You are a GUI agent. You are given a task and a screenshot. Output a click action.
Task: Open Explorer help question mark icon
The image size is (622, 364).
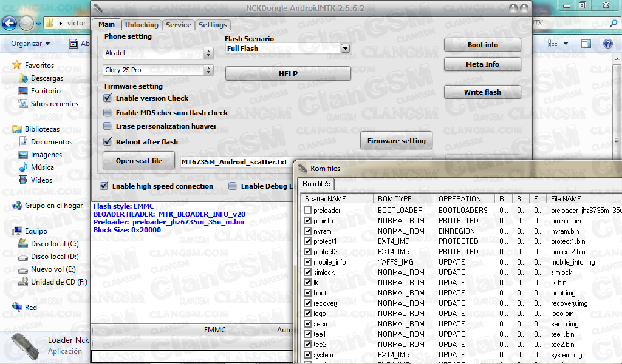click(607, 44)
